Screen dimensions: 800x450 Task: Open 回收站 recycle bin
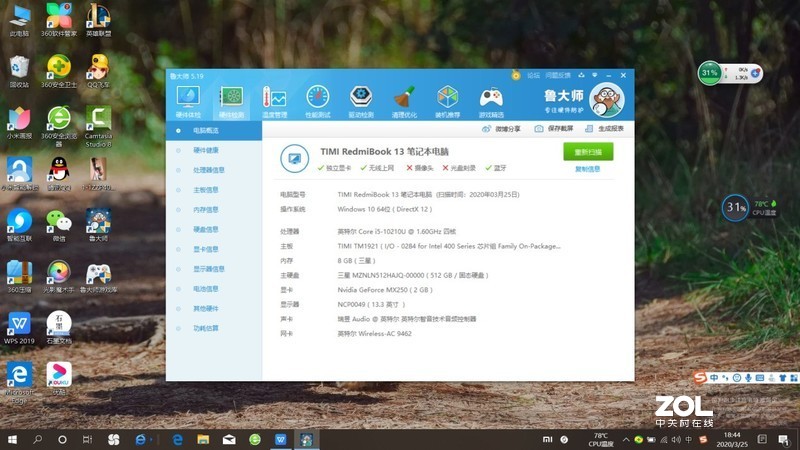click(x=19, y=72)
